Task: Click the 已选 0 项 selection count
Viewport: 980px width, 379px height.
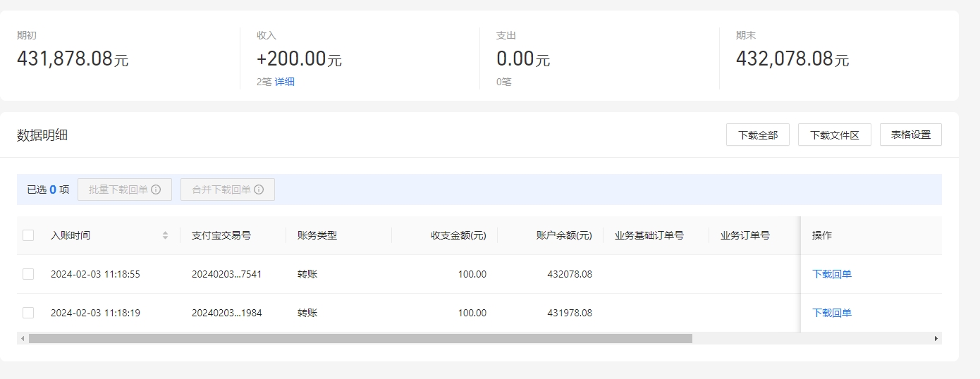Action: (x=48, y=189)
